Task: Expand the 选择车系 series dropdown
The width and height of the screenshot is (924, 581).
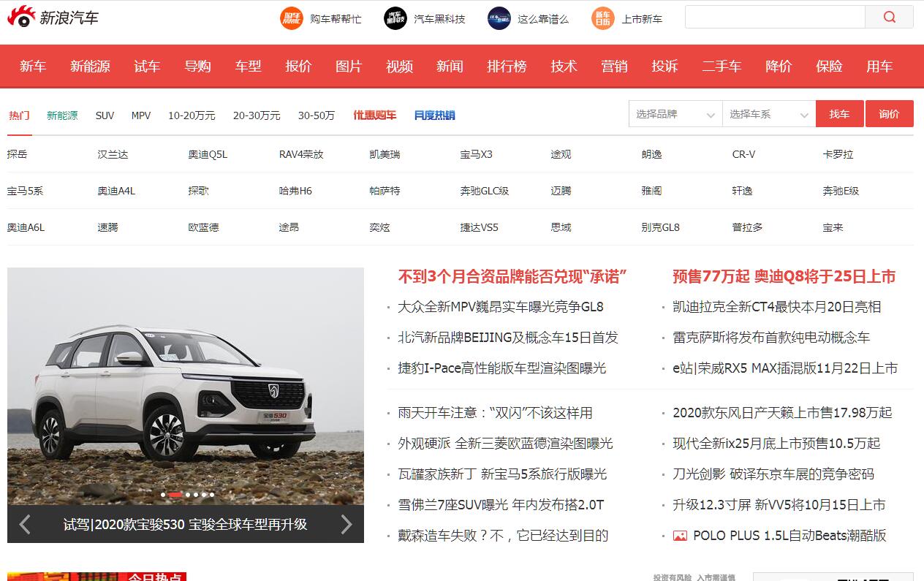Action: tap(768, 114)
